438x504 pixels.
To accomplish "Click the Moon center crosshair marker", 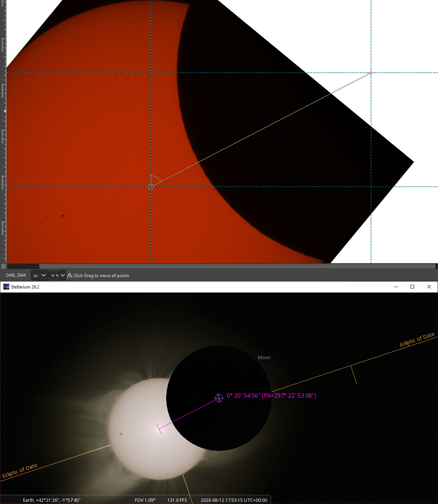I will (219, 398).
